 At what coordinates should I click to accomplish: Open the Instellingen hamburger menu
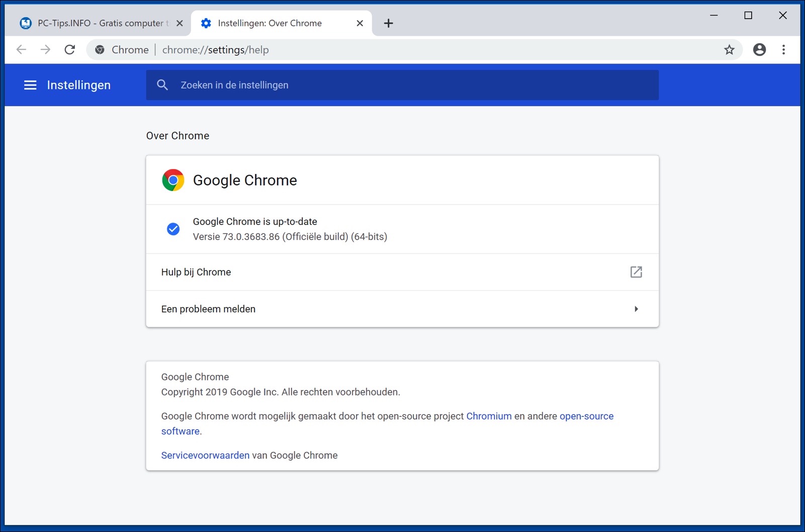click(30, 85)
